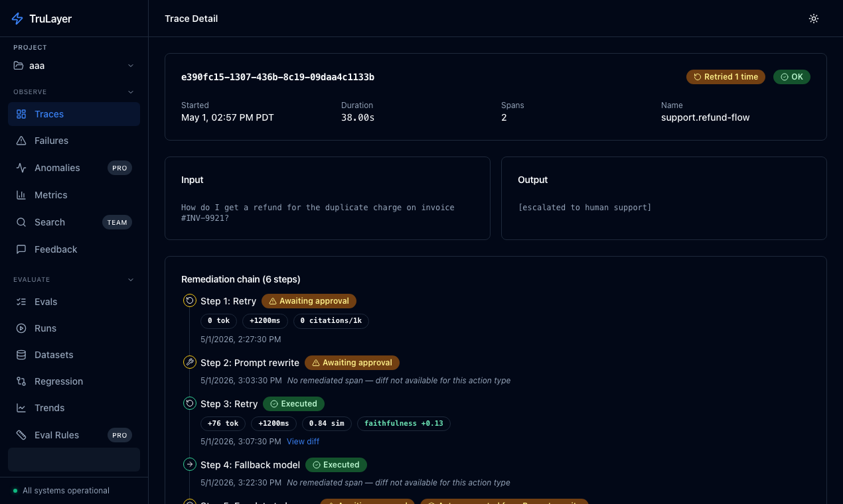The image size is (843, 504).
Task: Navigate to Regression
Action: click(x=74, y=381)
